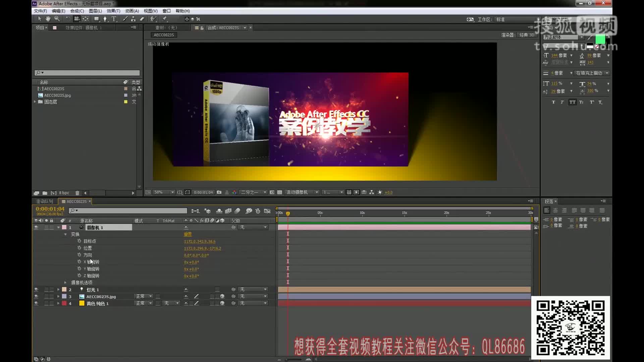Click the 0:00:01:04 timeline timecode
The width and height of the screenshot is (644, 362).
(x=50, y=209)
